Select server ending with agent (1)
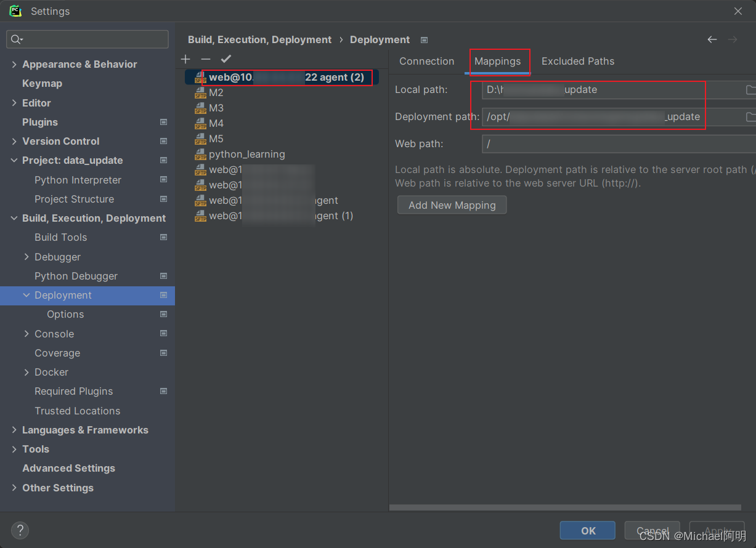This screenshot has width=756, height=548. coord(282,216)
